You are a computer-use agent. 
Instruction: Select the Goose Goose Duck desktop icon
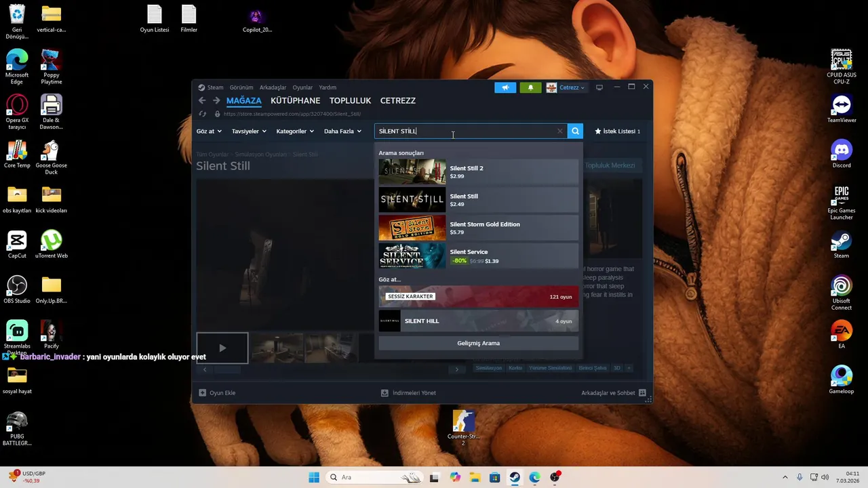point(52,157)
